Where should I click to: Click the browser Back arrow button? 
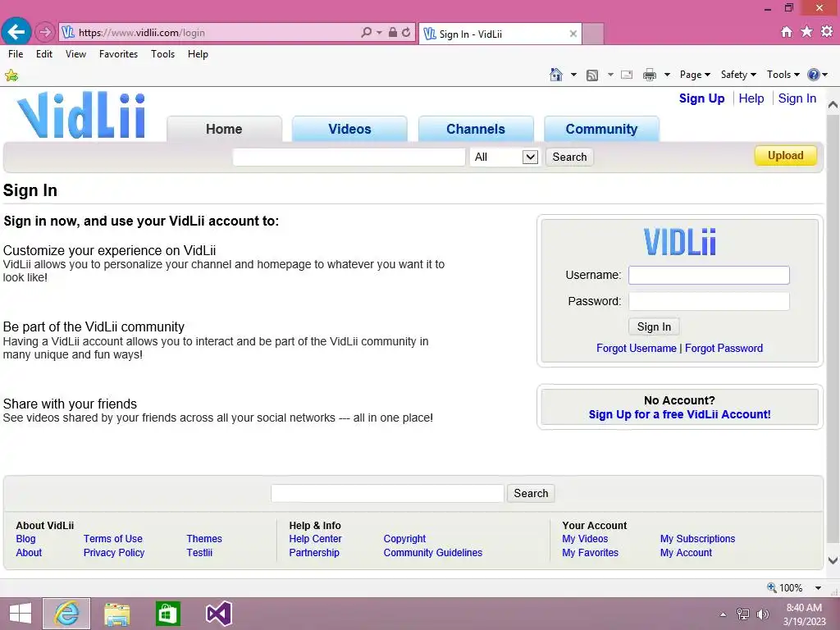point(16,32)
